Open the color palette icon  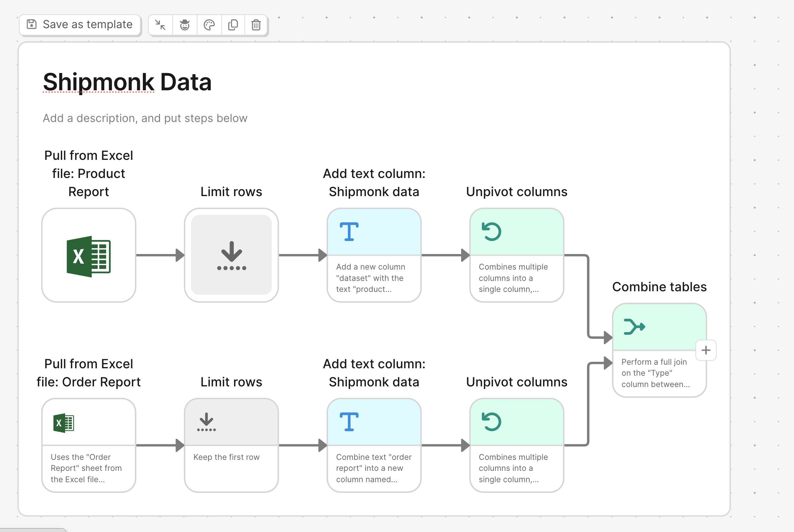[x=209, y=25]
